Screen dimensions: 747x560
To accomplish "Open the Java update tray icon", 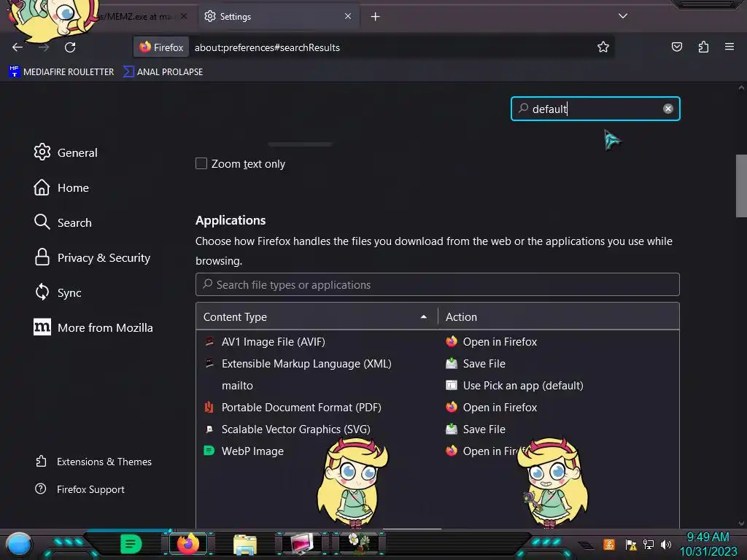I will click(608, 544).
